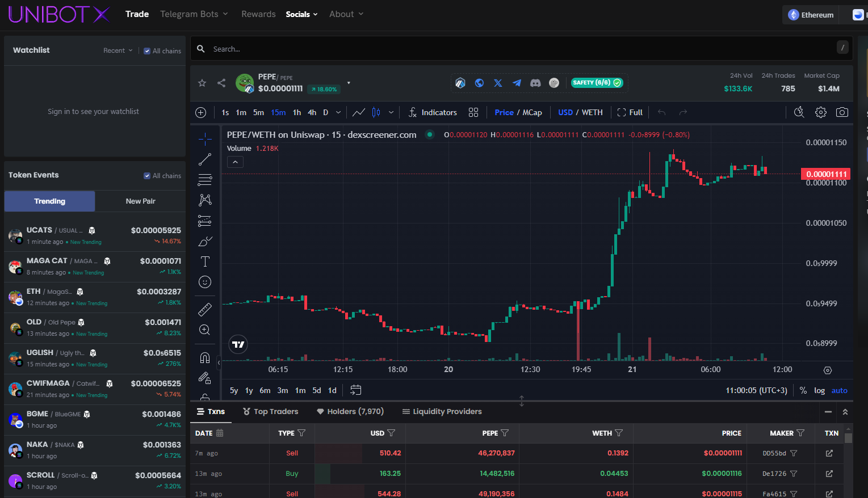
Task: Open the Trade tab
Action: [137, 14]
